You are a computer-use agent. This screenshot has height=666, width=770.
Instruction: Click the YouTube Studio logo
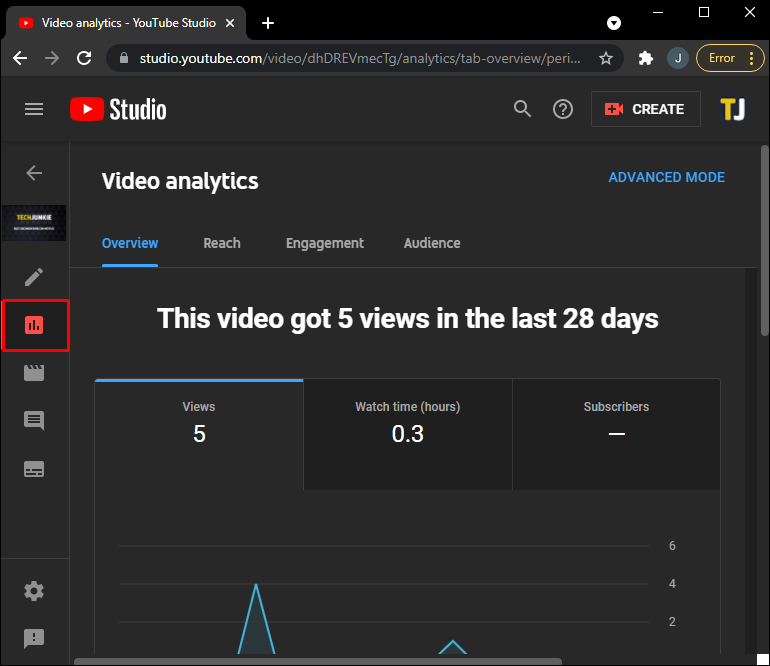[118, 109]
